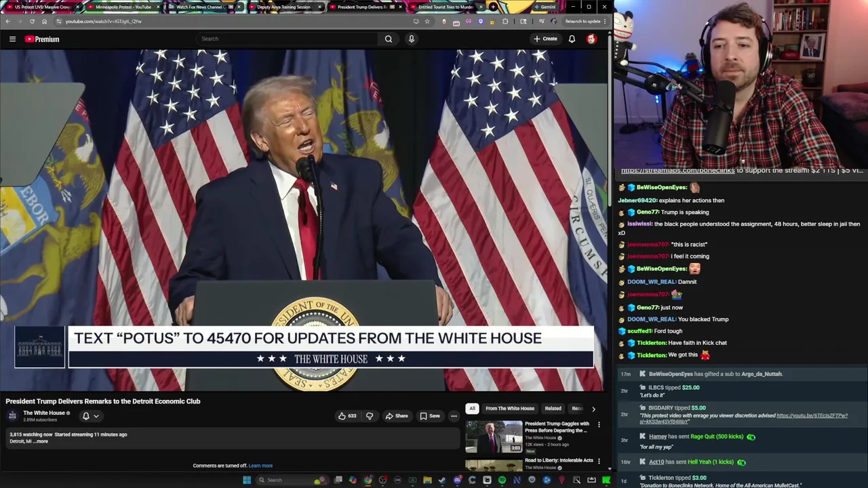Click the Save button
Screen dimensions: 868x488
click(429, 416)
